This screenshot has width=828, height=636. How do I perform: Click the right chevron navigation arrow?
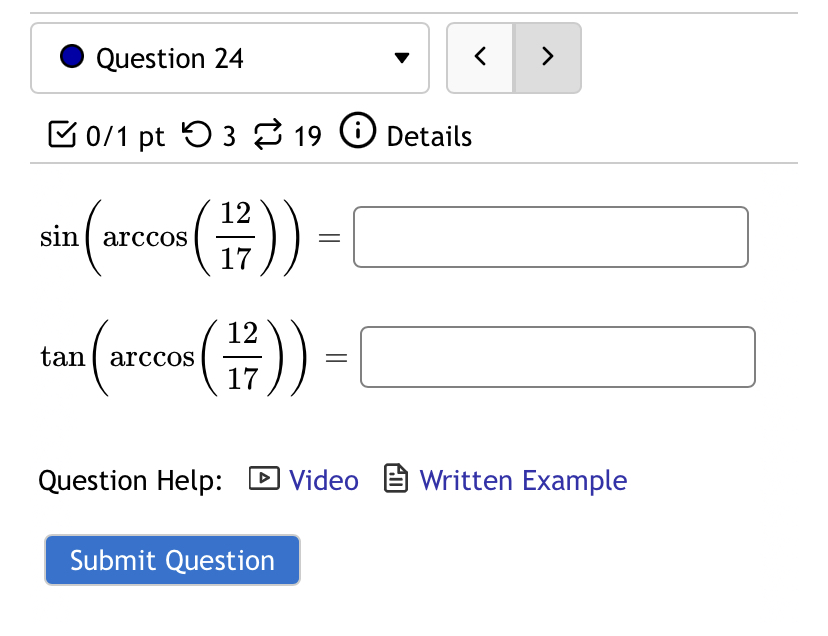(x=547, y=57)
